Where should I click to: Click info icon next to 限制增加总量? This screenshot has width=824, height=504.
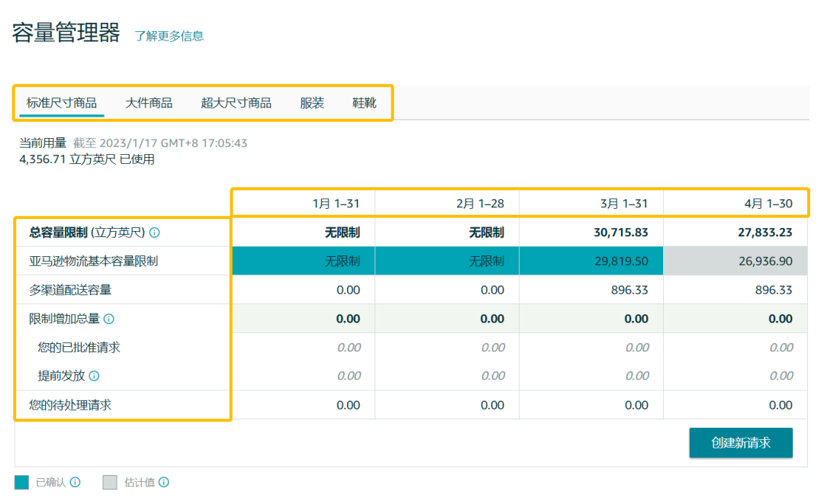pos(109,319)
